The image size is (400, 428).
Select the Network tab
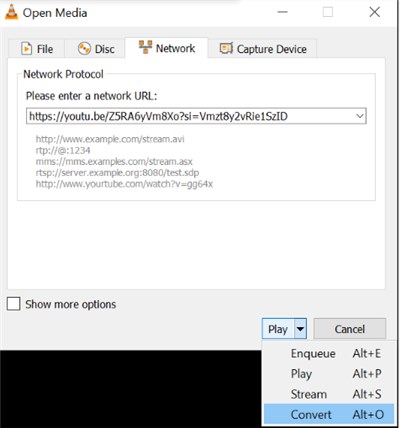166,48
